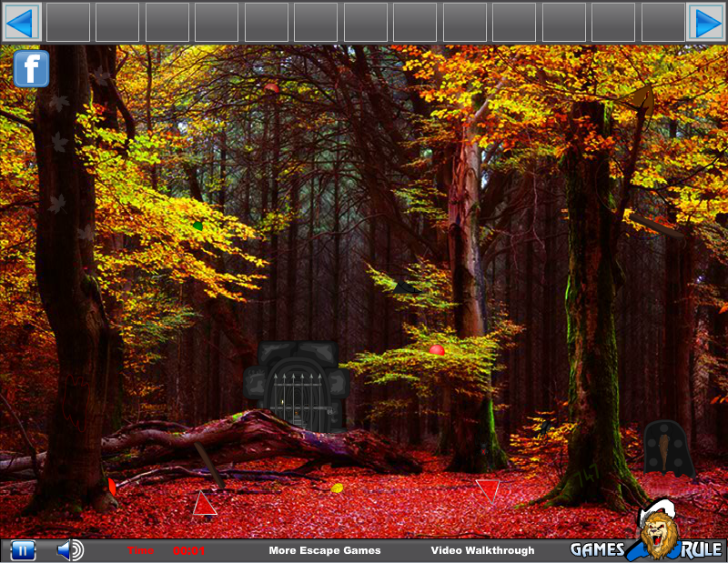This screenshot has width=728, height=563.
Task: Grab the wooden stick on the right tree branch
Action: [655, 226]
